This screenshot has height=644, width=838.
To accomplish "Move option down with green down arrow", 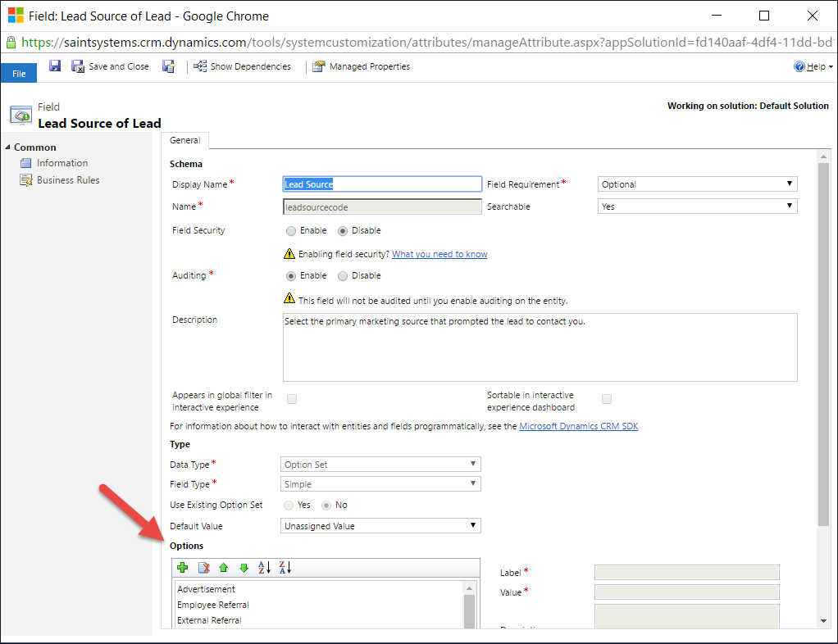I will [x=244, y=567].
